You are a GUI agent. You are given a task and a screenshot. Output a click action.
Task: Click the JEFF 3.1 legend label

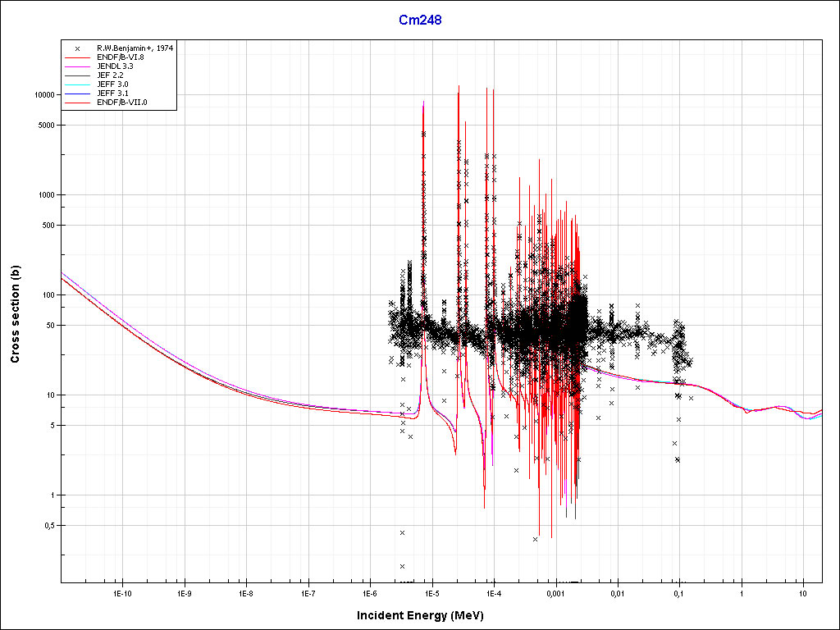(112, 94)
